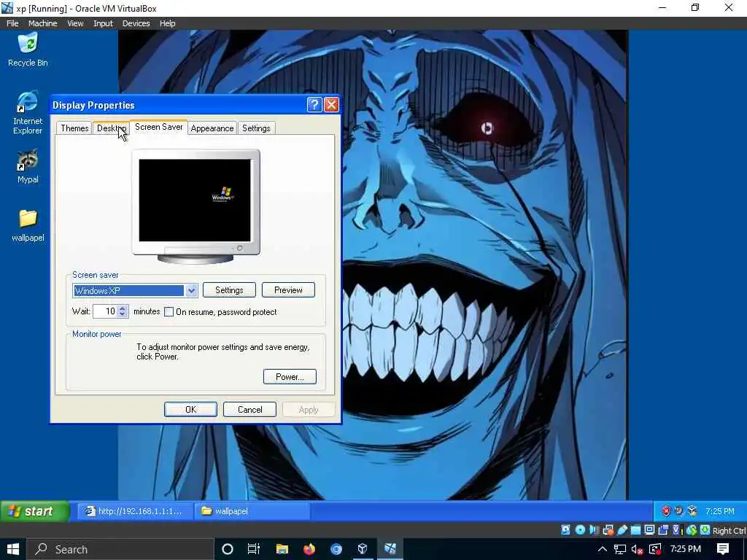
Task: Click the VirtualBox display indicator
Action: click(649, 530)
